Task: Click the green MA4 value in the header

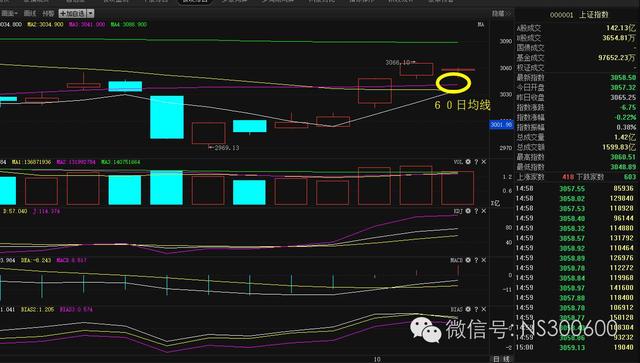Action: click(x=129, y=24)
